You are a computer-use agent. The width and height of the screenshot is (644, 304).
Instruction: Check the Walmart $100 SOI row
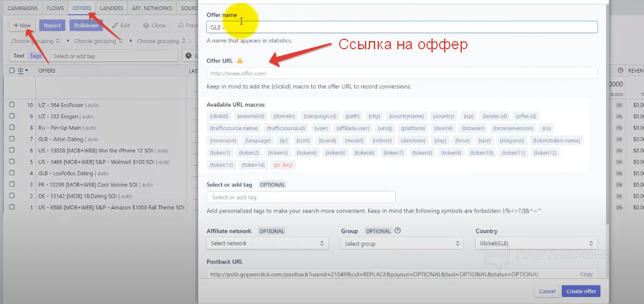12,162
